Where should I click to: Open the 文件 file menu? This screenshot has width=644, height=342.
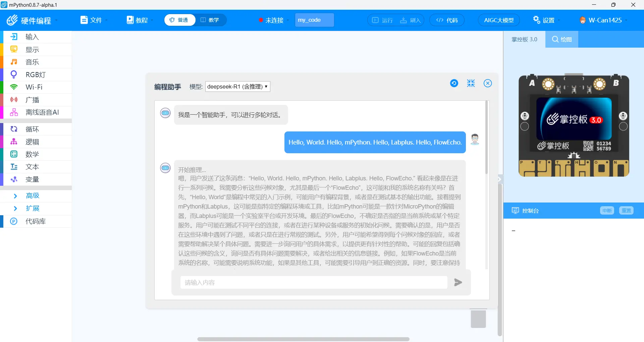click(93, 20)
